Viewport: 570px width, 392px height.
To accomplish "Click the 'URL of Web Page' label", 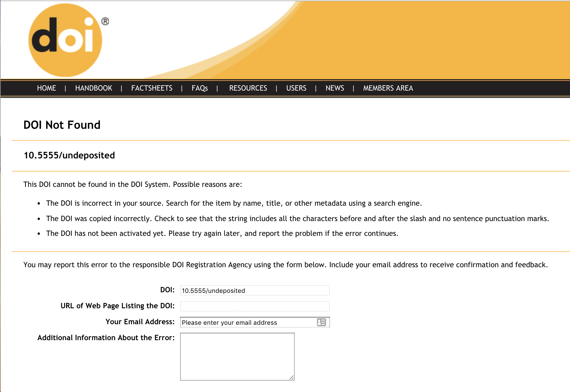I will coord(117,306).
